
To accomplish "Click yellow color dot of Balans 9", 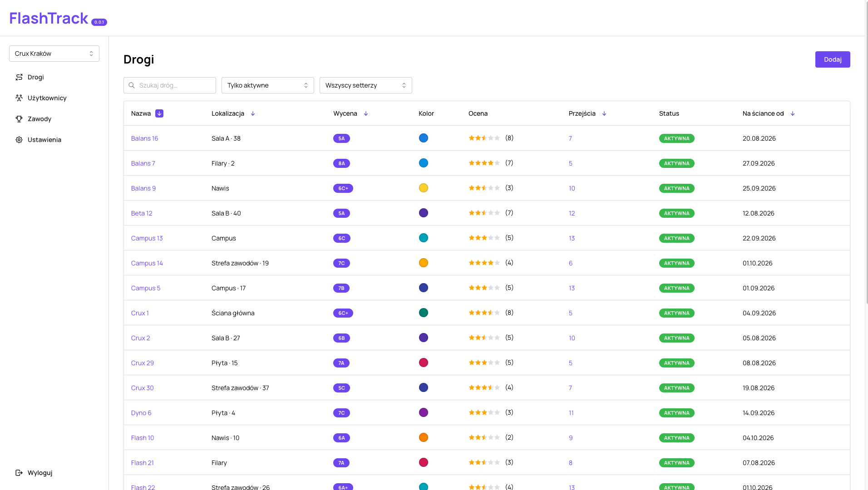I will pos(424,188).
